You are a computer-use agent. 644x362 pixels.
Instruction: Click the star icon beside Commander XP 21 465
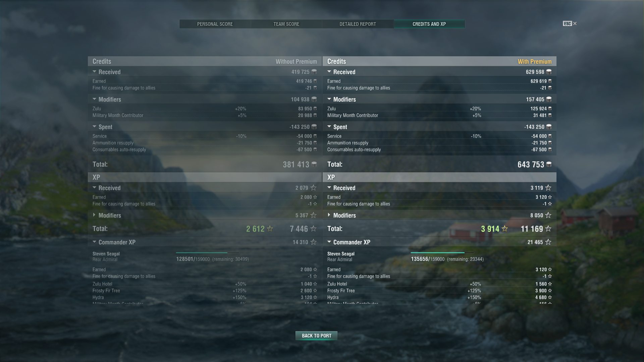tap(548, 242)
